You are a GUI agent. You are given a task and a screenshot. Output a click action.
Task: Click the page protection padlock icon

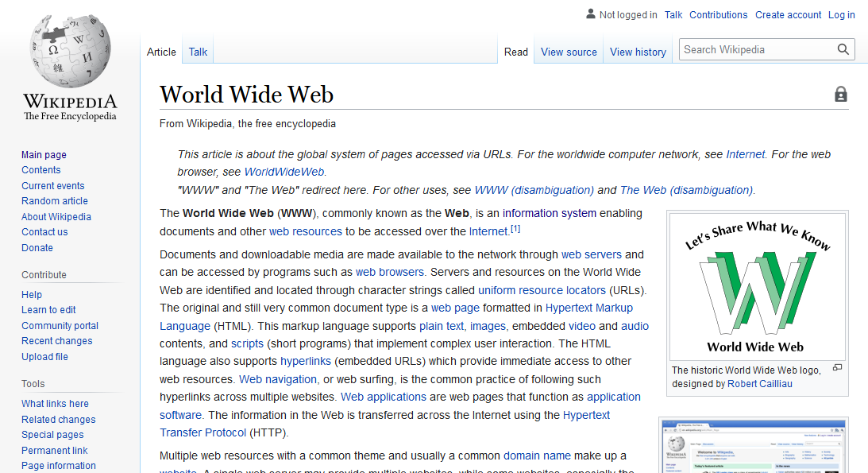click(x=840, y=94)
